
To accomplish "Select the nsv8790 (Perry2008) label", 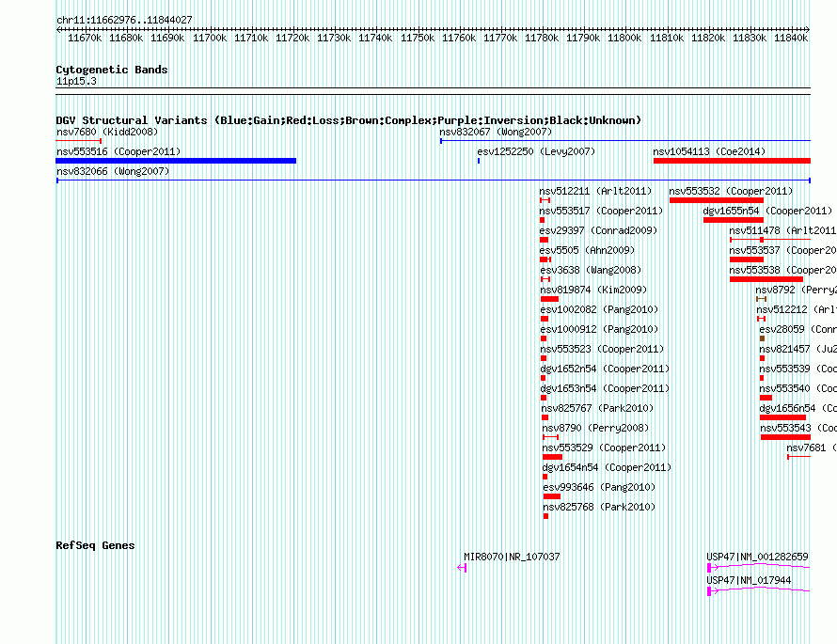I will click(595, 428).
